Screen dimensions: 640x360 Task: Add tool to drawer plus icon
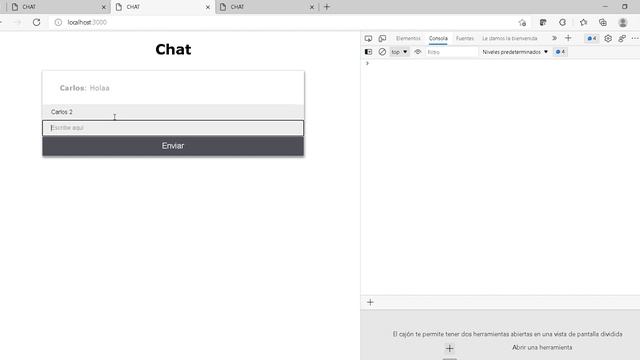370,302
